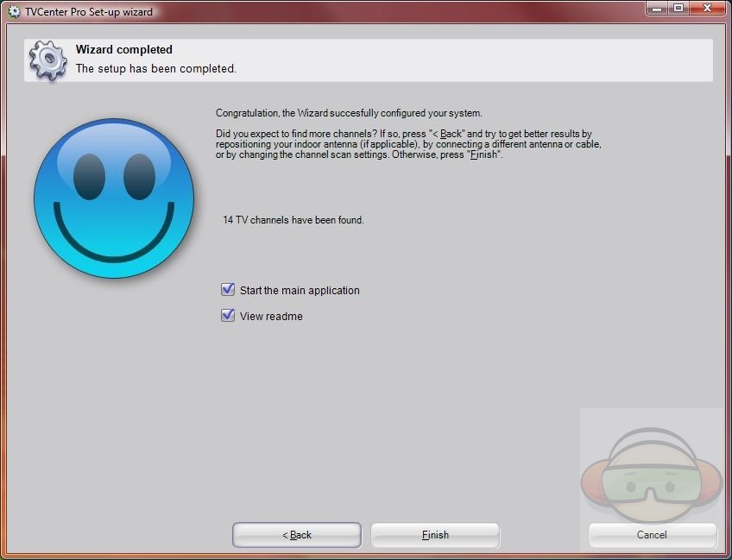Close the wizard using the red X
Image resolution: width=732 pixels, height=560 pixels.
coord(707,8)
